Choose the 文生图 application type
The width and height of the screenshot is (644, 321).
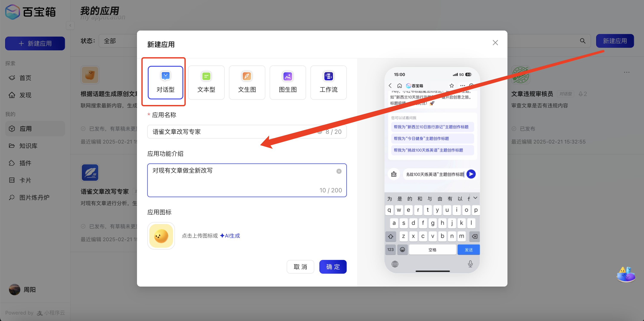[x=247, y=82]
